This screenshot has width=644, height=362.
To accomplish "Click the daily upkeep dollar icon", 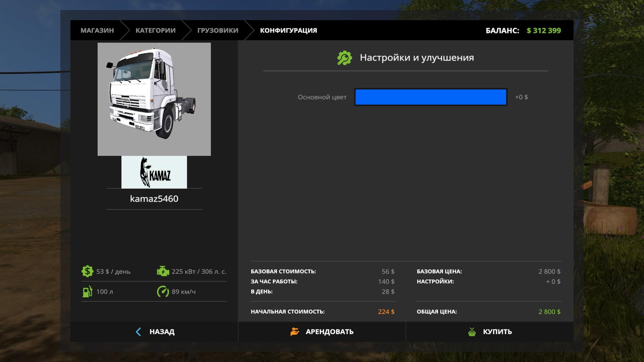I will pyautogui.click(x=87, y=271).
